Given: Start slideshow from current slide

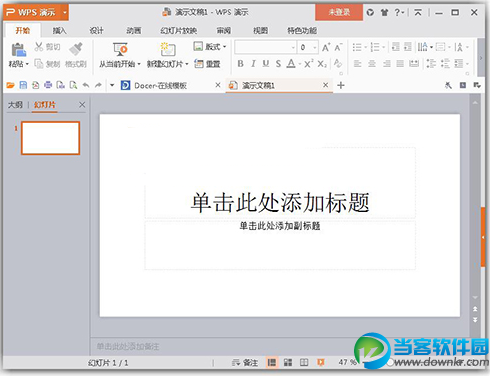Looking at the screenshot, I should pyautogui.click(x=120, y=49).
